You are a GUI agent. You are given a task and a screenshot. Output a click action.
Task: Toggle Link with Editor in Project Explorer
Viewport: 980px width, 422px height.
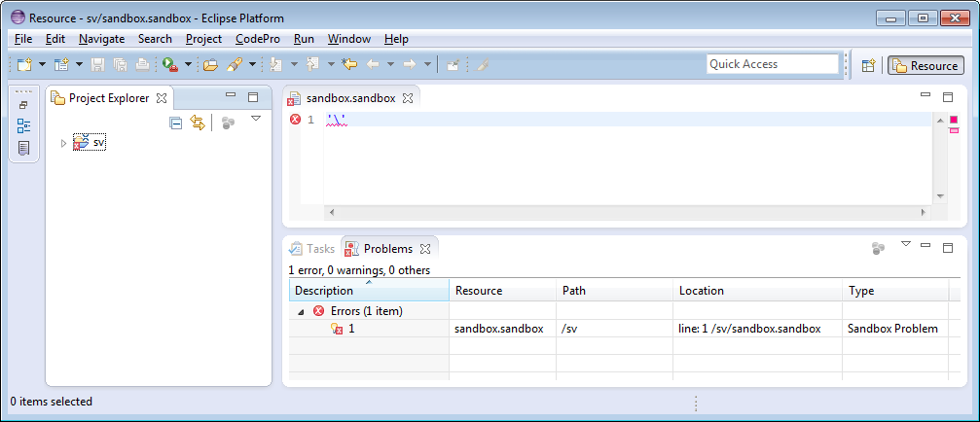198,123
